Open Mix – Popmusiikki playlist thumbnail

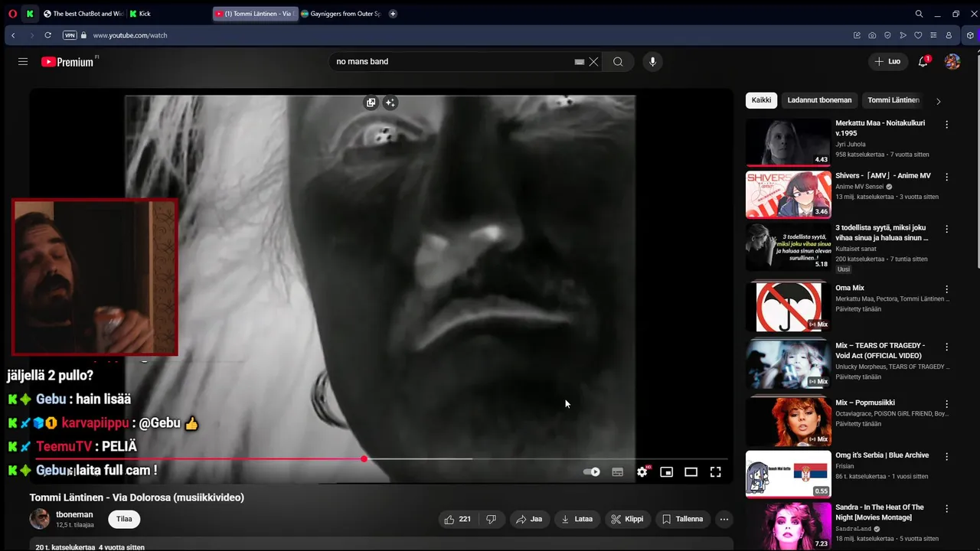pos(788,421)
